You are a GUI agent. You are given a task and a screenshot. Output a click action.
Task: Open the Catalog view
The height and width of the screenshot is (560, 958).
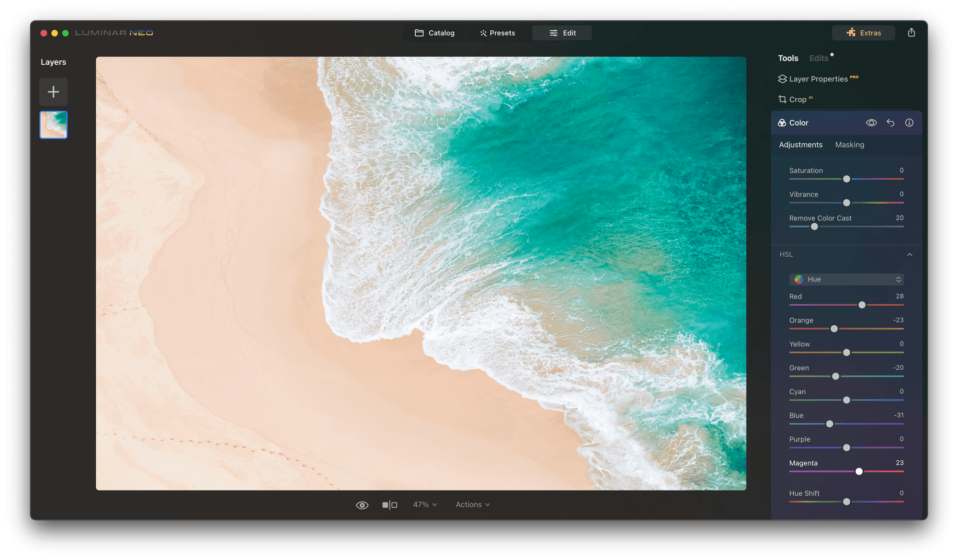click(435, 33)
